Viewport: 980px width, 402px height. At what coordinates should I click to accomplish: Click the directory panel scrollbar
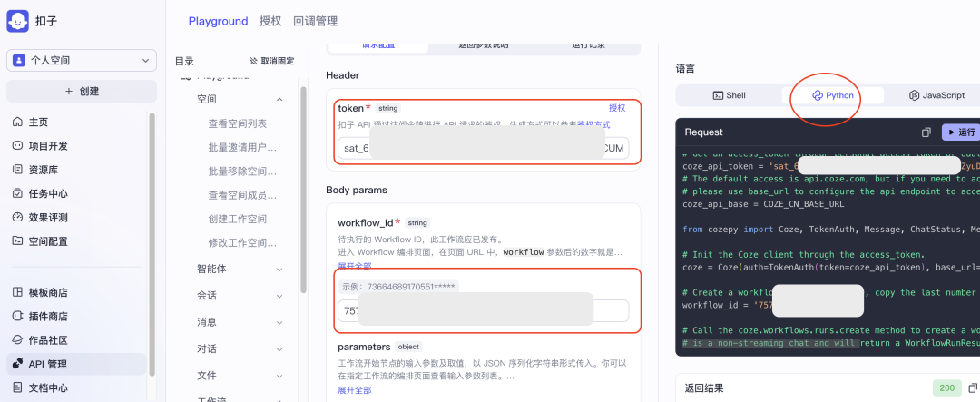coord(304,190)
